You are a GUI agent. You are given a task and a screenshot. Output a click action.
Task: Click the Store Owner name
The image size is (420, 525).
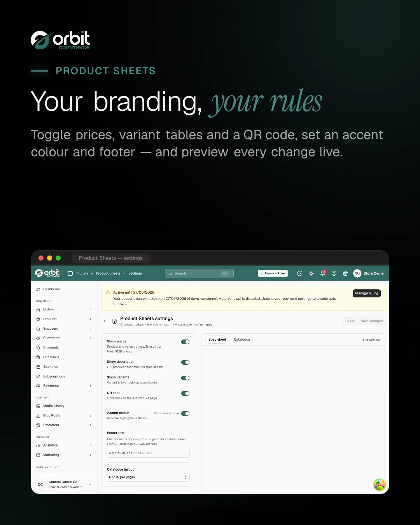[x=374, y=273]
